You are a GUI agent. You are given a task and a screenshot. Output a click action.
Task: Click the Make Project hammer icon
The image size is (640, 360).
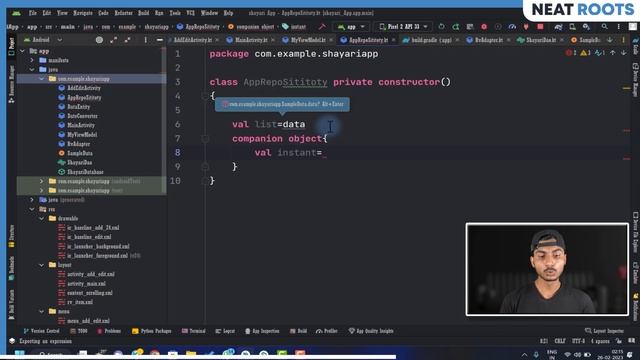point(322,27)
